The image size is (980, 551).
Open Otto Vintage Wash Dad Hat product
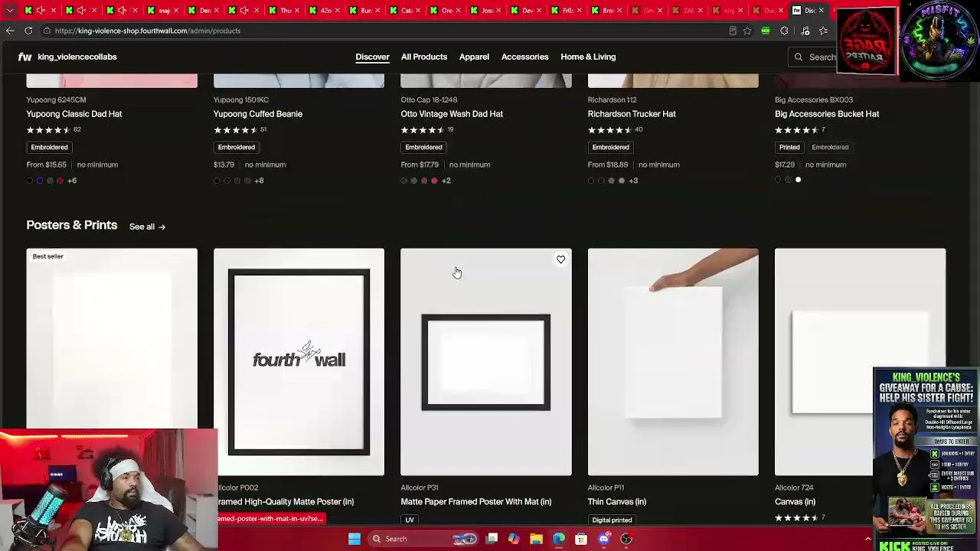pos(452,114)
